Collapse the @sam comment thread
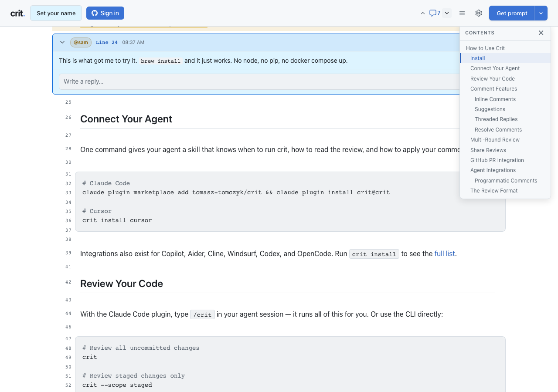The image size is (558, 392). (62, 42)
